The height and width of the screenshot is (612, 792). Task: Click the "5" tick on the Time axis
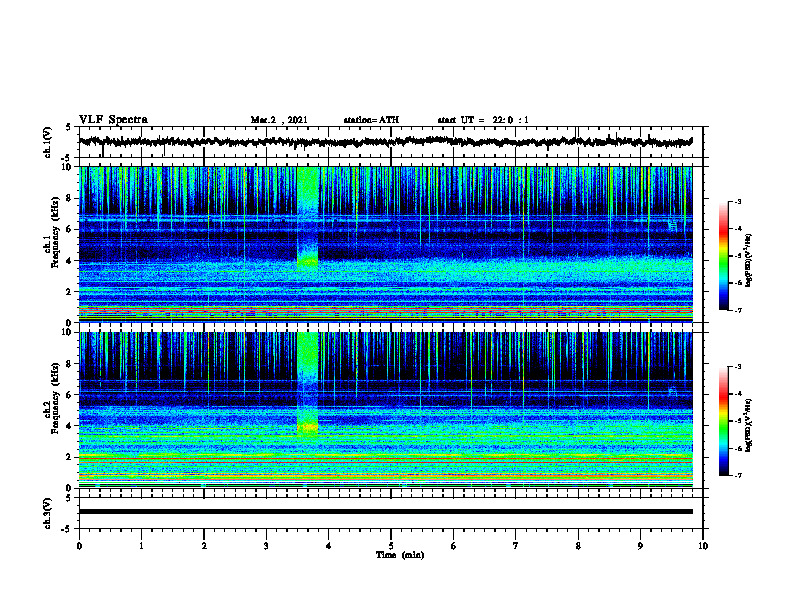pyautogui.click(x=391, y=546)
